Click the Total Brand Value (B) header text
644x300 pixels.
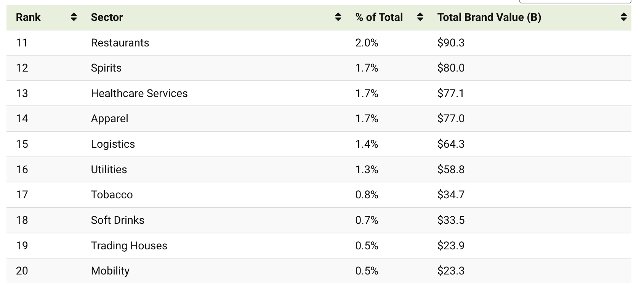[489, 17]
